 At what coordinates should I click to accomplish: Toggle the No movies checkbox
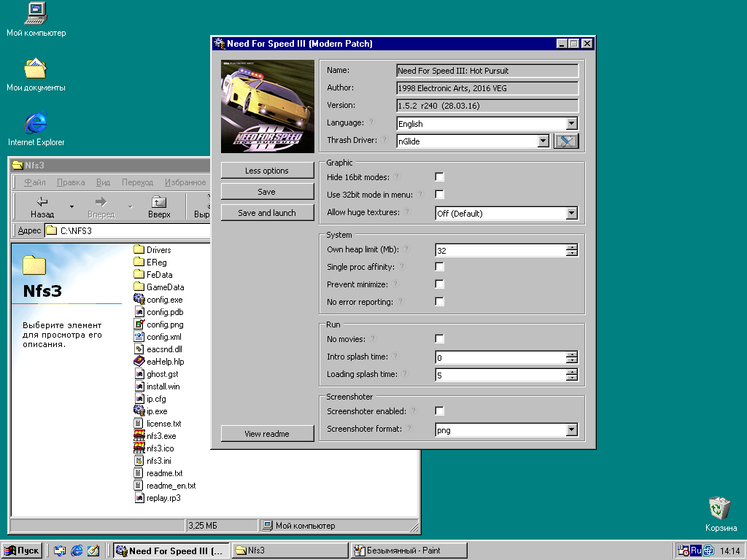pos(439,339)
